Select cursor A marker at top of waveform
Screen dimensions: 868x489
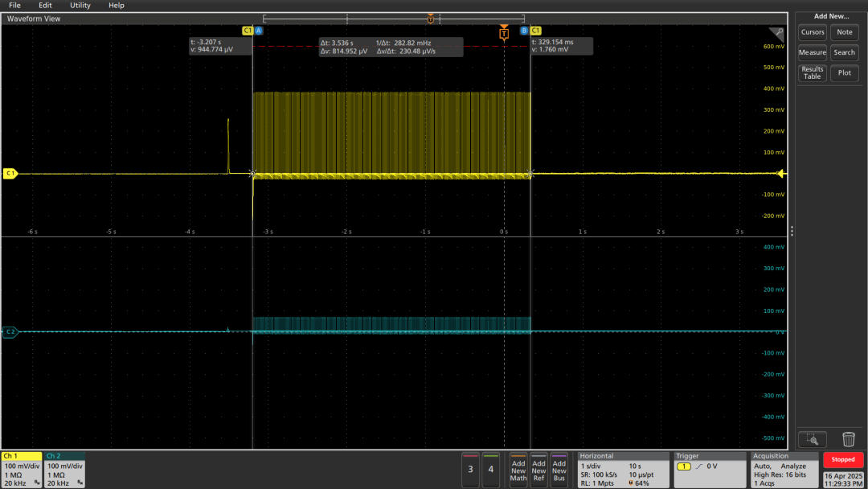click(259, 31)
